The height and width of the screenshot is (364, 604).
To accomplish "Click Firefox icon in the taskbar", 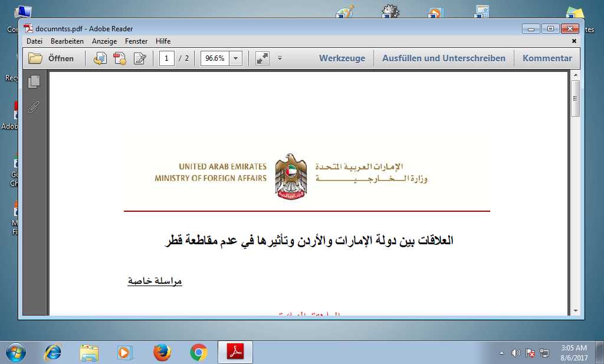I will 162,352.
